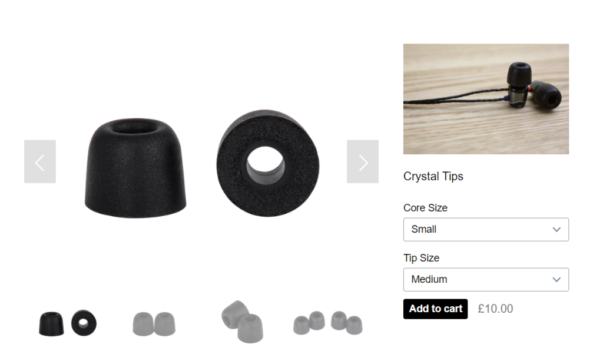Show the previous product image
Screen dimensions: 603x364
(x=40, y=161)
